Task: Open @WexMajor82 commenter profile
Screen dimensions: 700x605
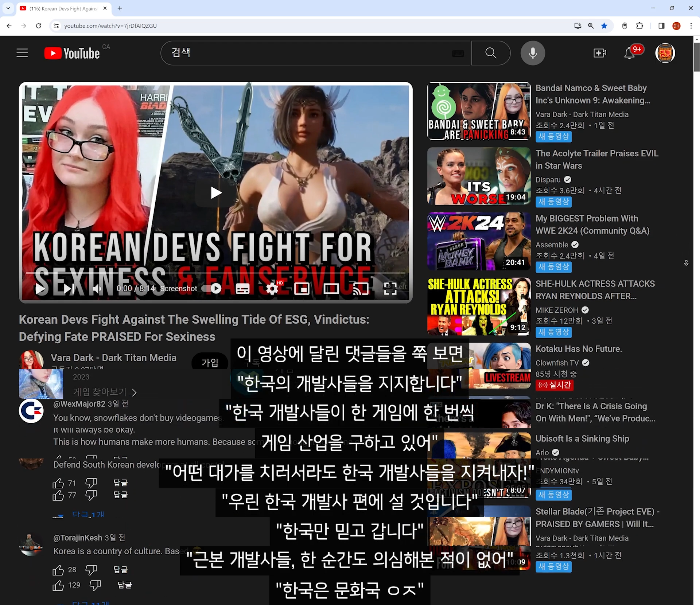Action: (x=79, y=404)
